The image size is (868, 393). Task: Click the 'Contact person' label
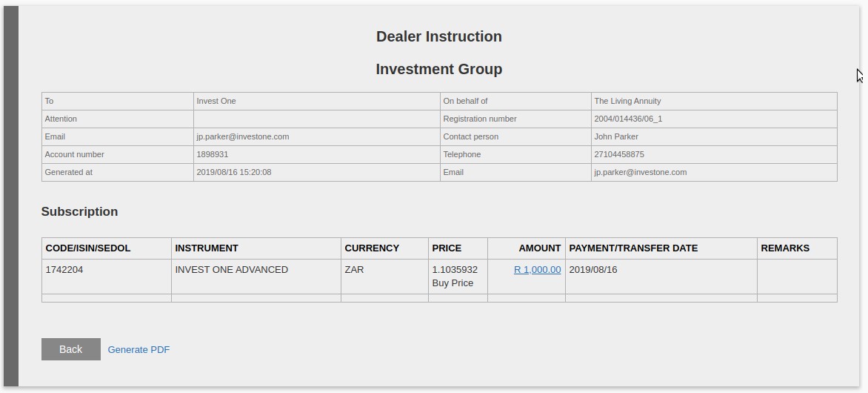tap(470, 136)
